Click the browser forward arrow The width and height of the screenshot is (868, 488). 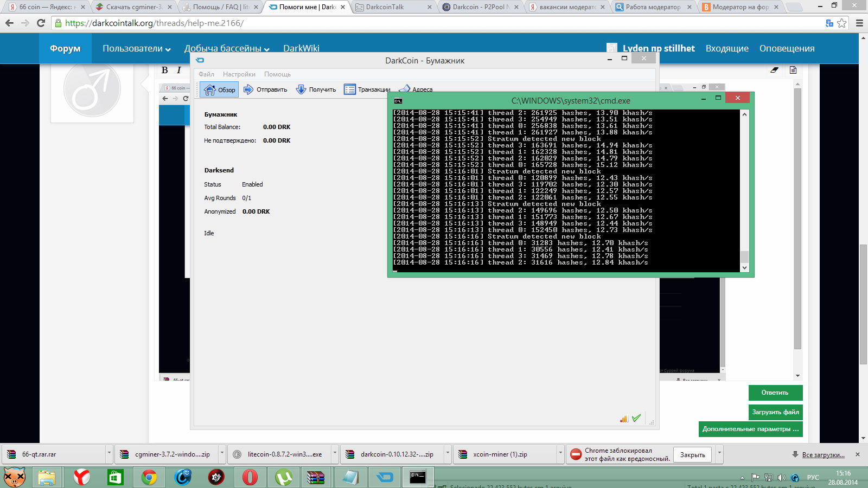point(25,23)
